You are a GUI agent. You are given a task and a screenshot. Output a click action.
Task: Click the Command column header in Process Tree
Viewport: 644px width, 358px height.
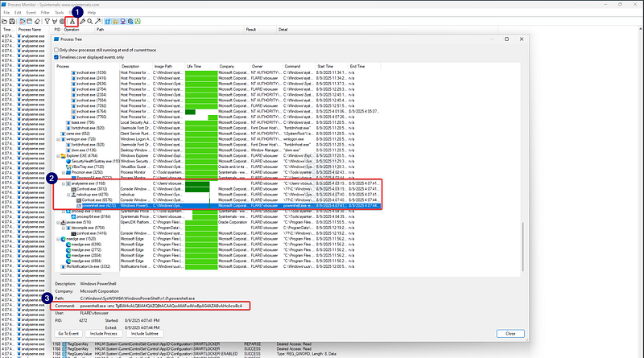299,66
